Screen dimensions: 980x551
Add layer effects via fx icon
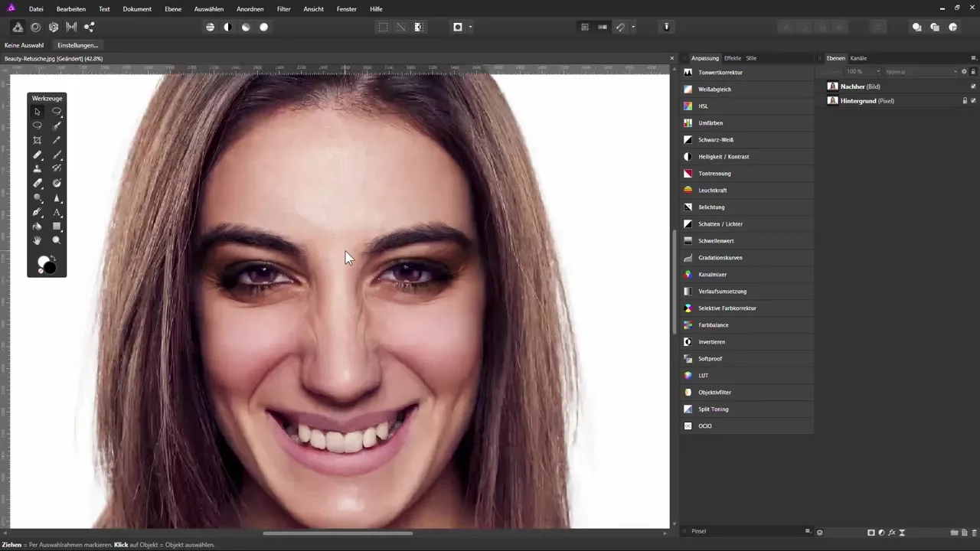click(892, 532)
